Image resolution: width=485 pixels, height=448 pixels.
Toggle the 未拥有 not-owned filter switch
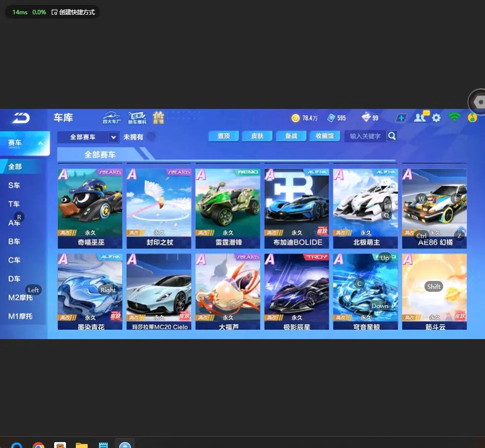coord(151,137)
